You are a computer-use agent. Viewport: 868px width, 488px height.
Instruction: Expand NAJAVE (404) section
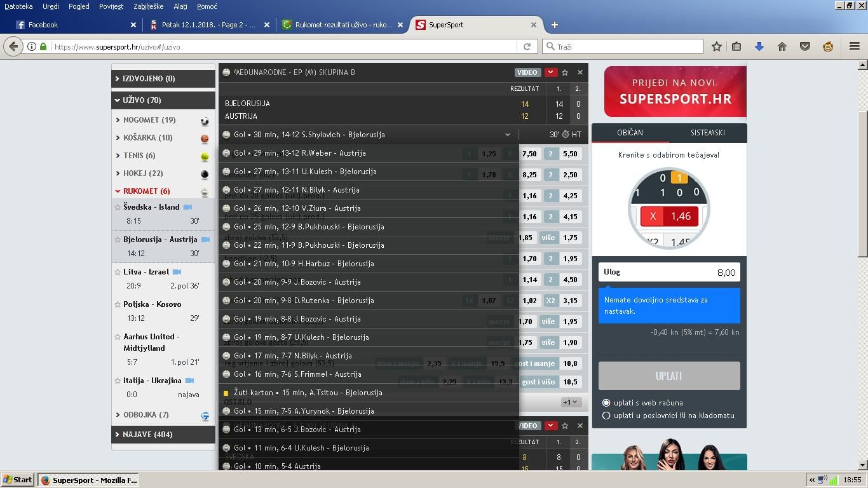coord(163,435)
